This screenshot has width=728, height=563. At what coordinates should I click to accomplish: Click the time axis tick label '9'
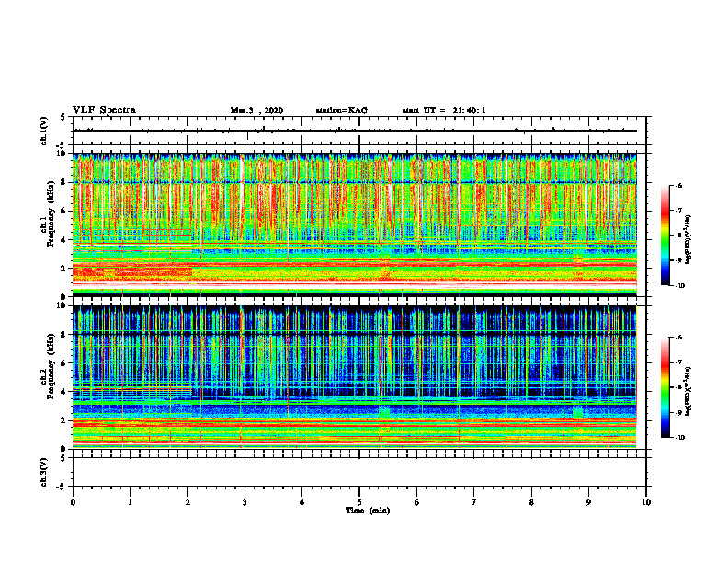[588, 502]
